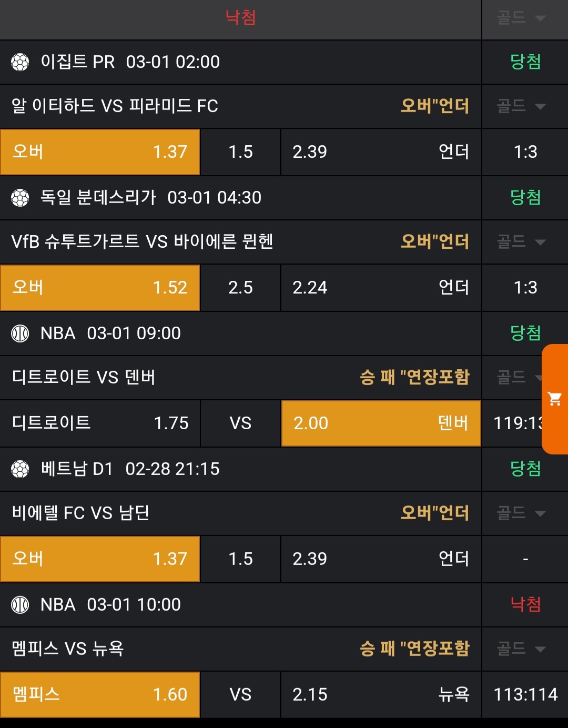Screen dimensions: 568x728
Task: Expand the 골드 dropdown for 비에텔 FC match
Action: click(x=521, y=513)
